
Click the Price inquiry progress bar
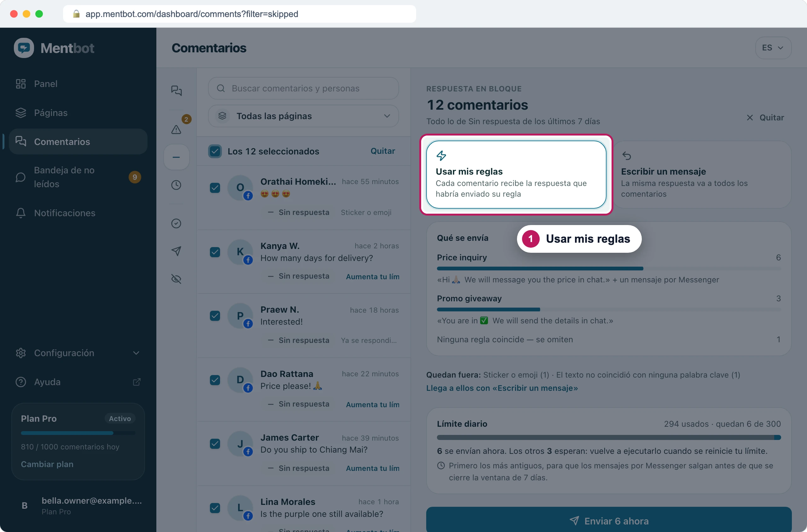(x=608, y=269)
